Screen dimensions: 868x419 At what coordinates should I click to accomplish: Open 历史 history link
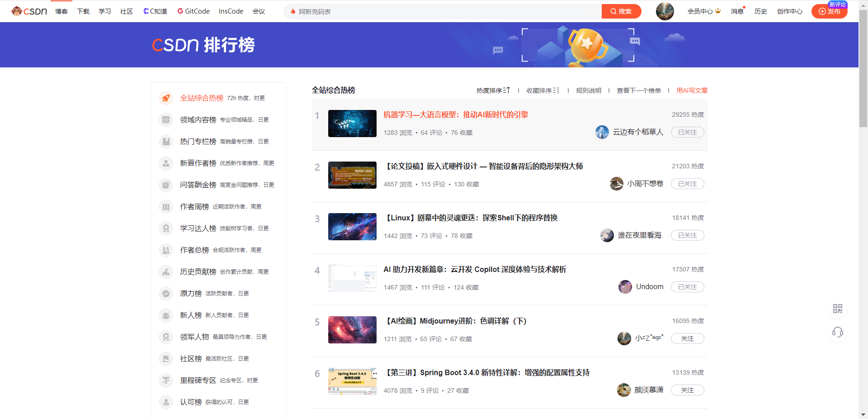(761, 11)
